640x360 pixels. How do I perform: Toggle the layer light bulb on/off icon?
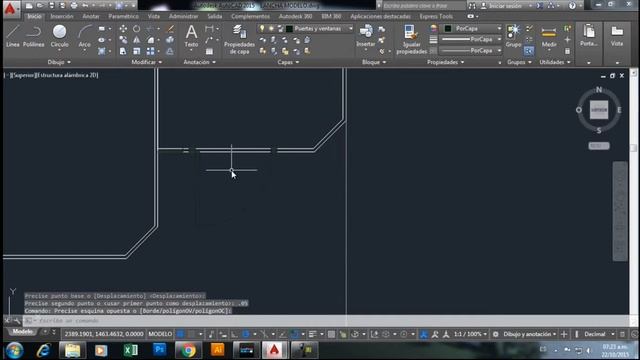262,29
